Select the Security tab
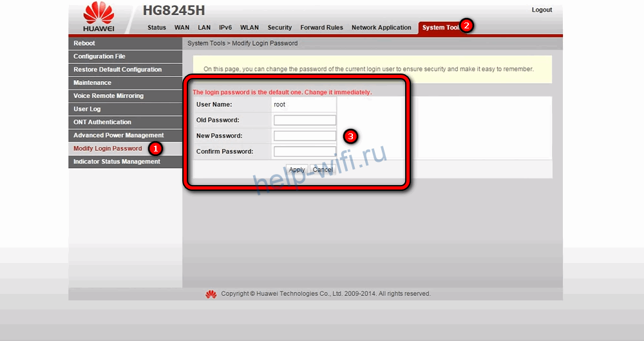The height and width of the screenshot is (341, 644). point(279,28)
